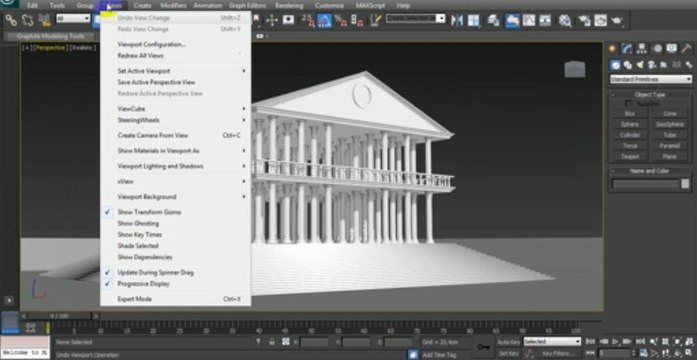Image resolution: width=697 pixels, height=360 pixels.
Task: Switch to the Utilities hammer tab
Action: pyautogui.click(x=686, y=48)
